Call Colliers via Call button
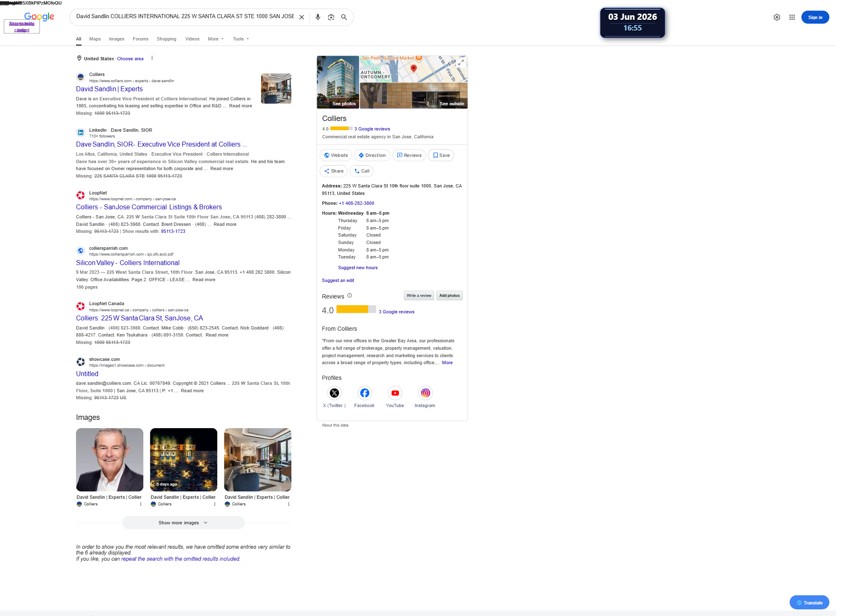841x616 pixels. click(x=362, y=171)
